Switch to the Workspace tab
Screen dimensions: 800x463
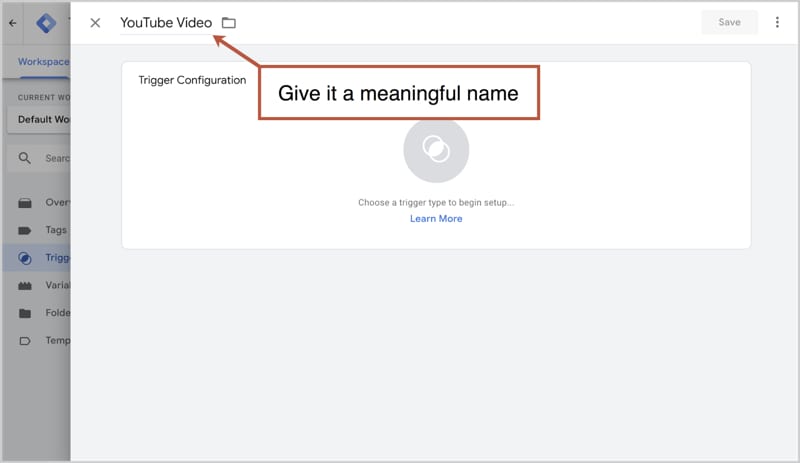click(43, 62)
